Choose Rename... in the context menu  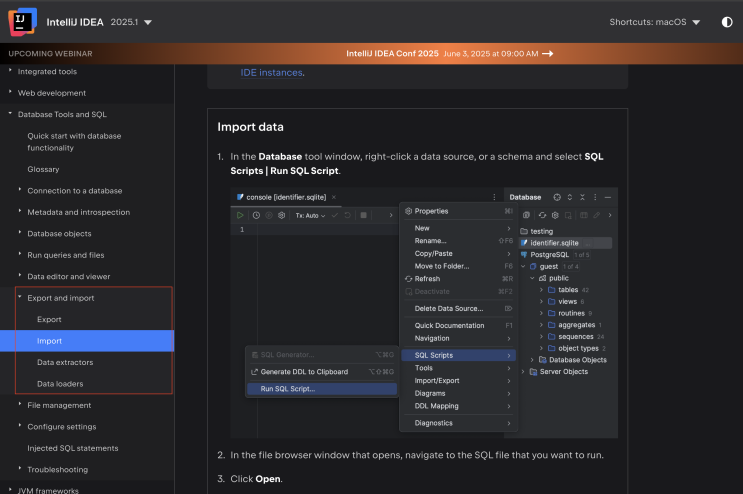coord(459,241)
